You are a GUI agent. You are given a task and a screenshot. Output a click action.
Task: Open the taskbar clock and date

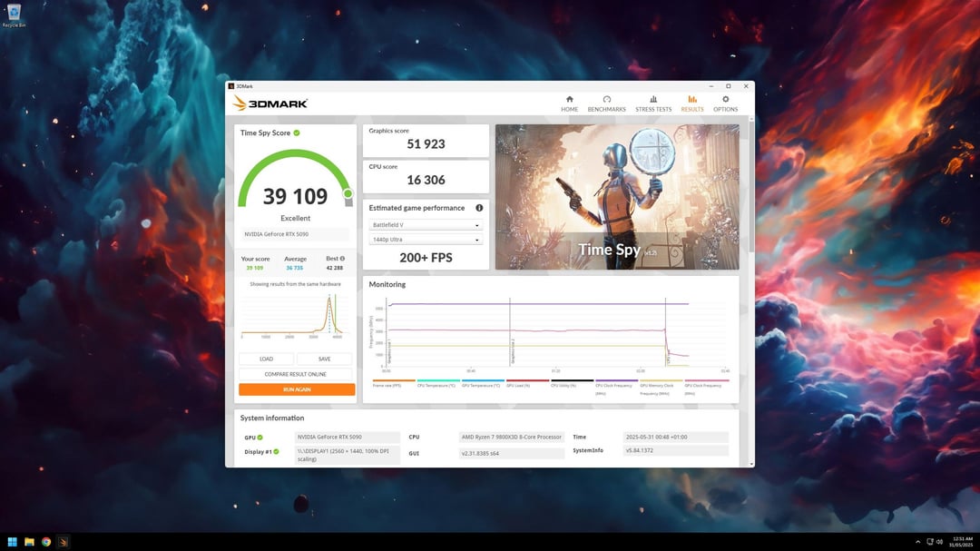coord(961,542)
